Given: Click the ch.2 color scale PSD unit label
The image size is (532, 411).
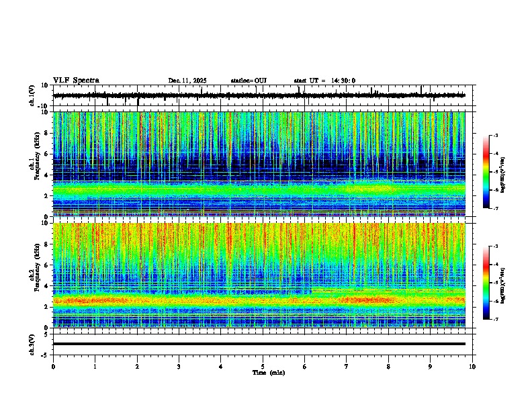Looking at the screenshot, I should (x=503, y=285).
